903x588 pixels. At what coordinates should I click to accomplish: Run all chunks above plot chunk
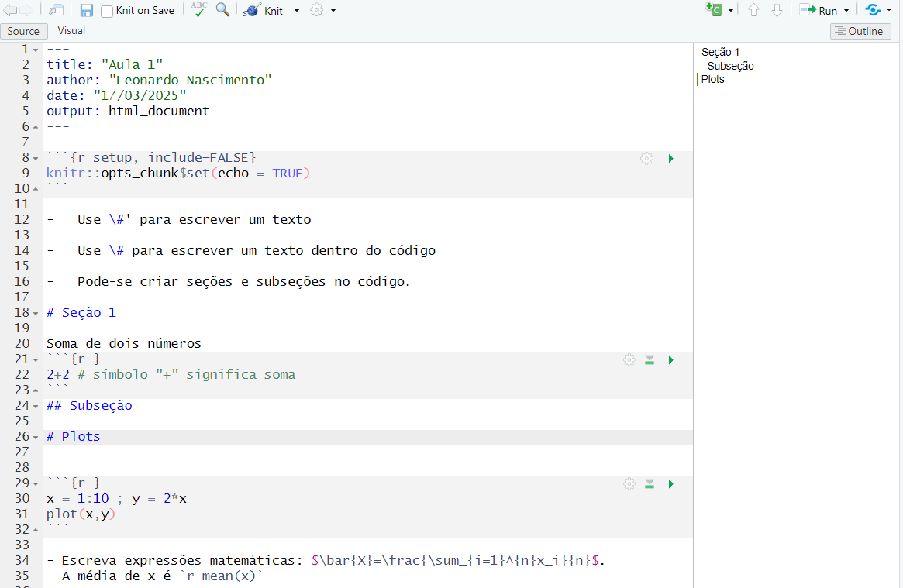(650, 484)
